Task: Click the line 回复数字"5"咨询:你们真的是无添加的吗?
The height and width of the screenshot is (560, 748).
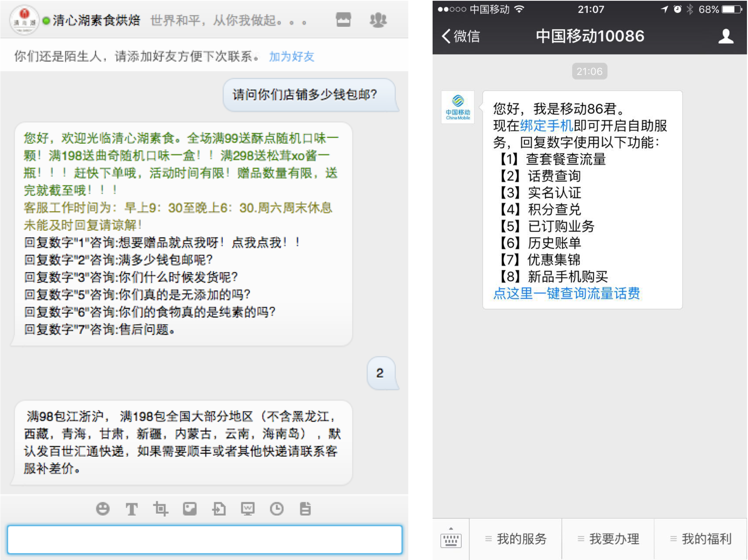Action: [x=137, y=294]
